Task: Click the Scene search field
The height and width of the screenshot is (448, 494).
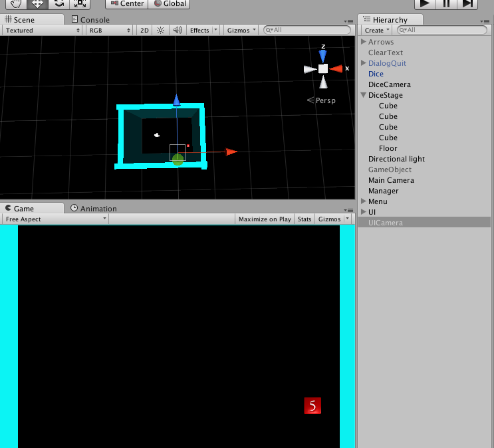Action: tap(307, 30)
